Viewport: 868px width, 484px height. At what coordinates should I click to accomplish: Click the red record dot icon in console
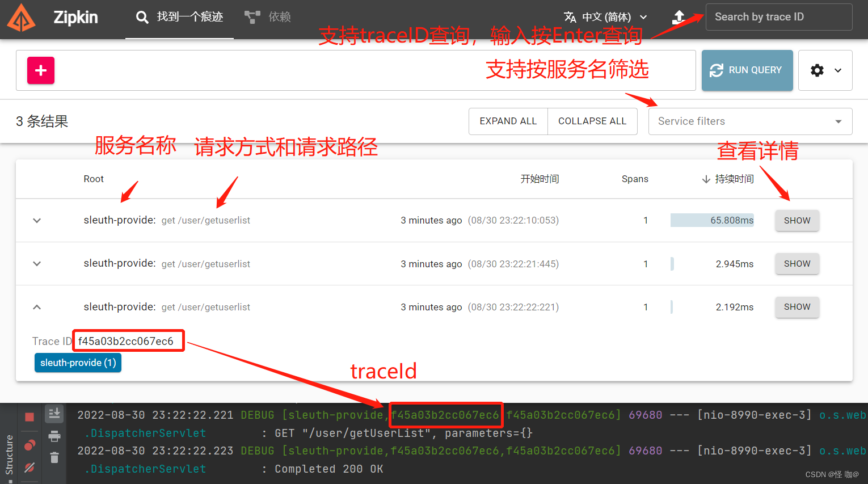pos(30,444)
